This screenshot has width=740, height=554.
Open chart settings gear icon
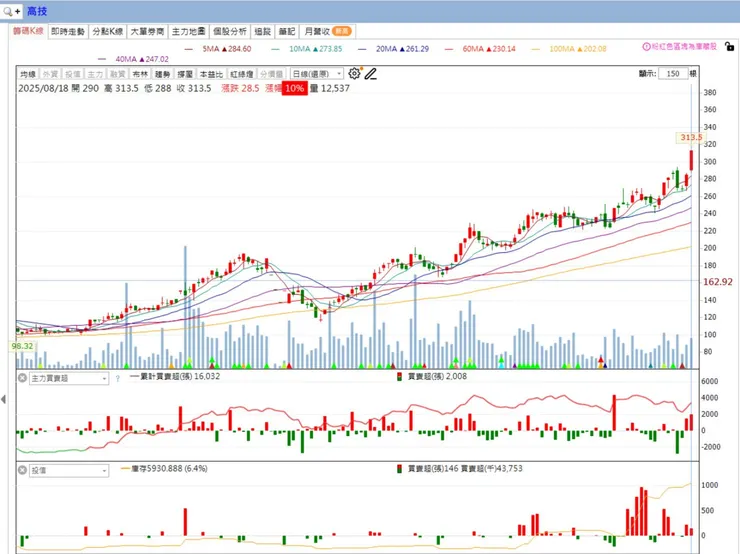(354, 73)
